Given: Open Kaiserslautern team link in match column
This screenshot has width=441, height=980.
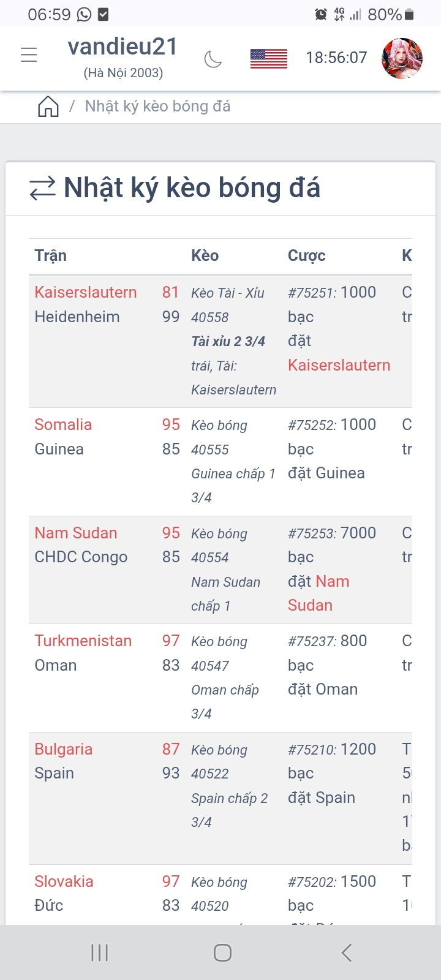Looking at the screenshot, I should click(85, 292).
